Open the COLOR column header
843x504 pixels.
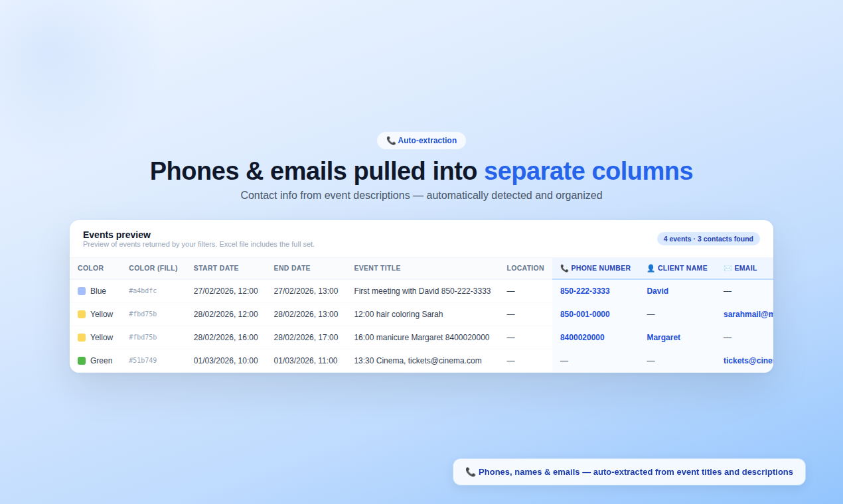click(90, 268)
